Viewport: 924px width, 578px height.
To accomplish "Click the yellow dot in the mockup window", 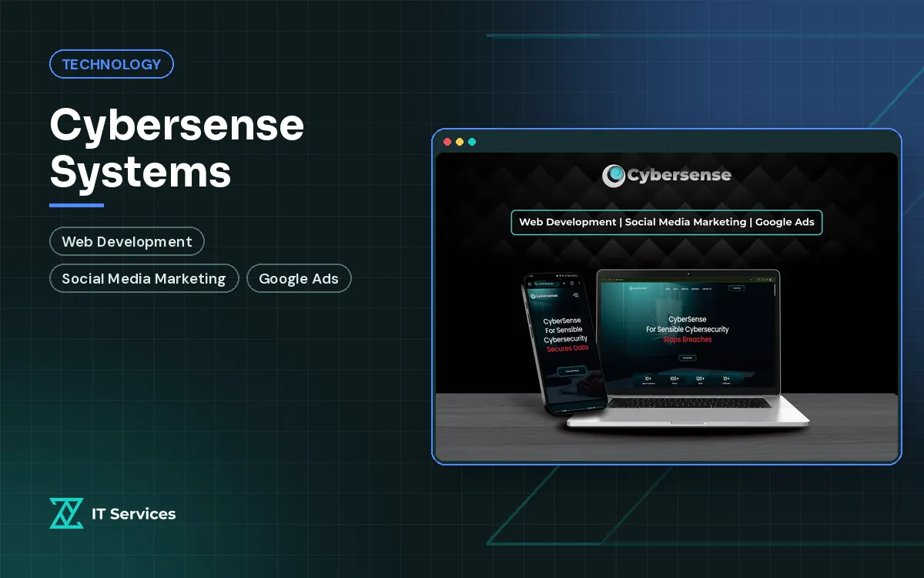I will coord(460,142).
